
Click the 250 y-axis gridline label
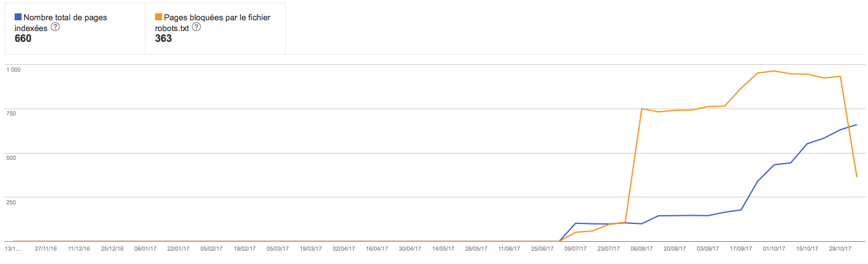[11, 202]
